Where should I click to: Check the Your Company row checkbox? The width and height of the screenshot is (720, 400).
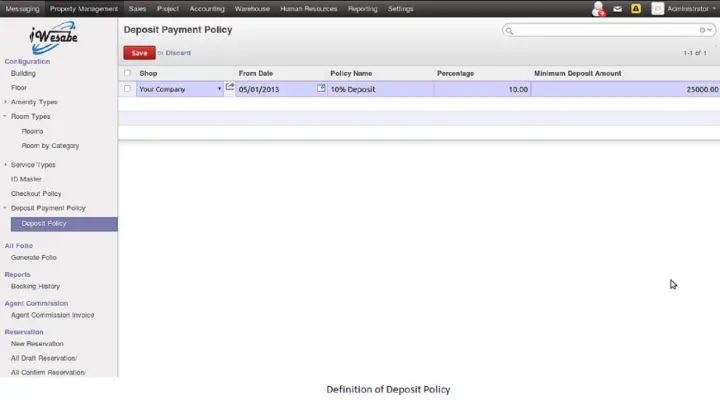pyautogui.click(x=127, y=89)
